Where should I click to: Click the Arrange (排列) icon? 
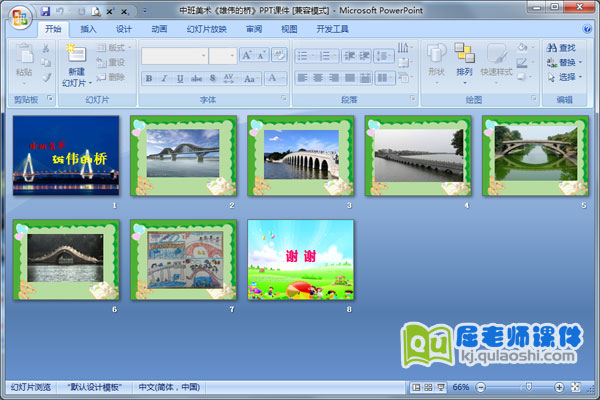click(x=464, y=54)
